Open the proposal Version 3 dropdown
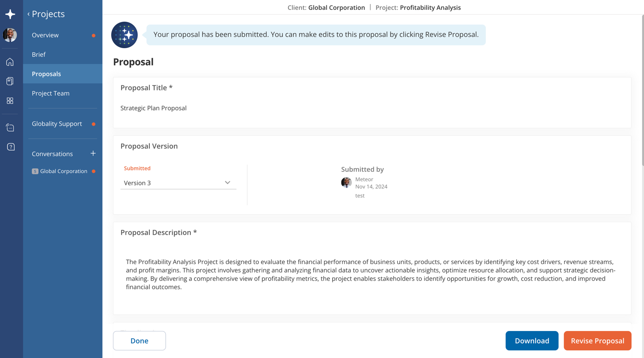Image resolution: width=644 pixels, height=358 pixels. click(178, 183)
